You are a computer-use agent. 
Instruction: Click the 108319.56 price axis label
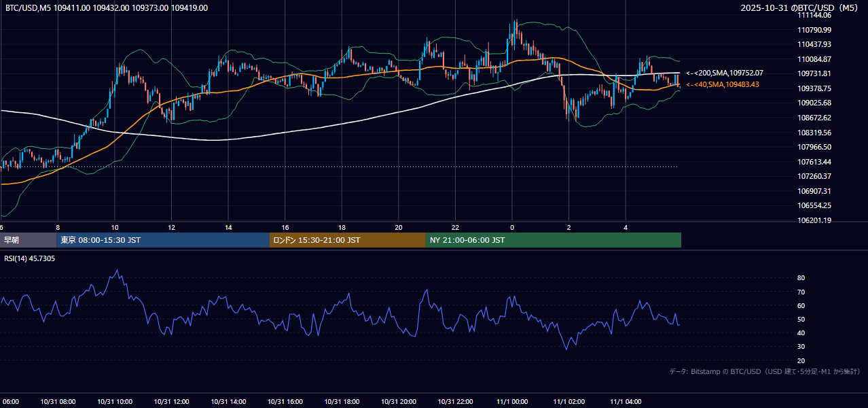[814, 133]
